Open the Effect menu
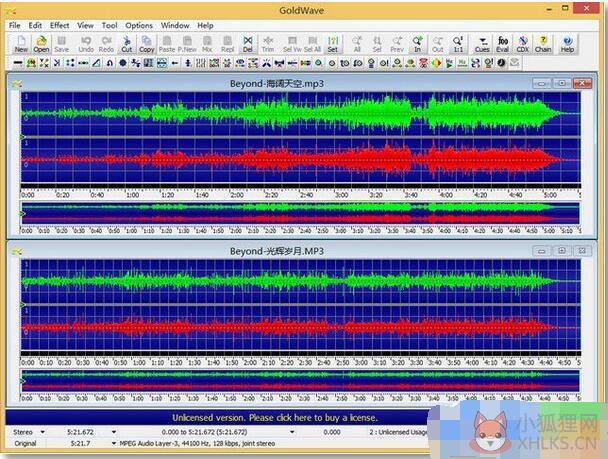The height and width of the screenshot is (459, 608). pyautogui.click(x=59, y=26)
